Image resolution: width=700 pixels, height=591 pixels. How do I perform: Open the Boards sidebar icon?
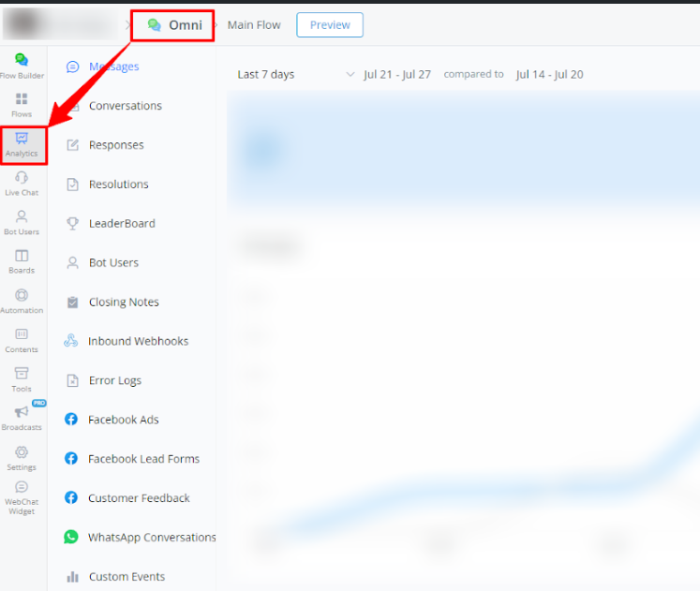pos(22,261)
